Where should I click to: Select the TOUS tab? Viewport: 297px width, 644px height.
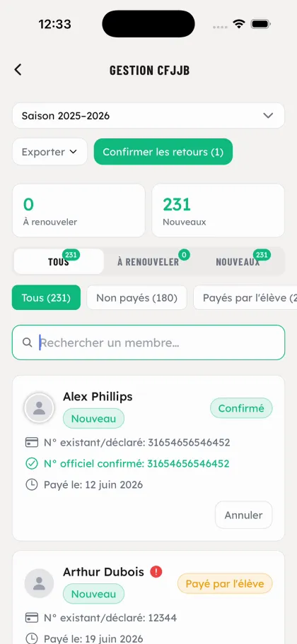pos(59,261)
